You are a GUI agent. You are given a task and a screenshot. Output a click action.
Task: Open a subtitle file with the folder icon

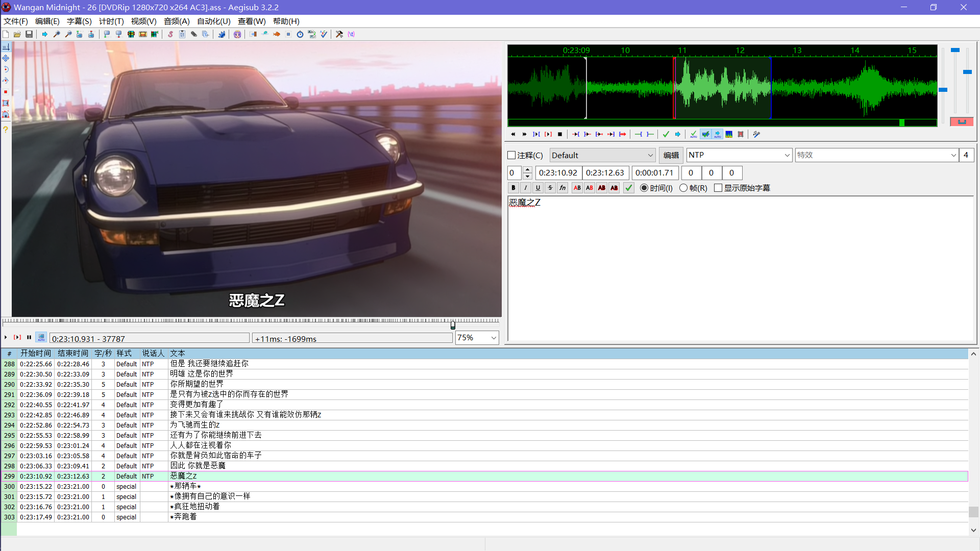[x=17, y=34]
